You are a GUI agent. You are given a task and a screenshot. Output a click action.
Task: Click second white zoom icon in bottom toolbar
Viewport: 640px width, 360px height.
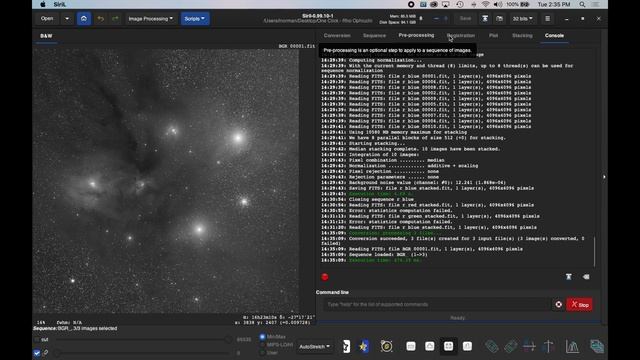point(430,346)
